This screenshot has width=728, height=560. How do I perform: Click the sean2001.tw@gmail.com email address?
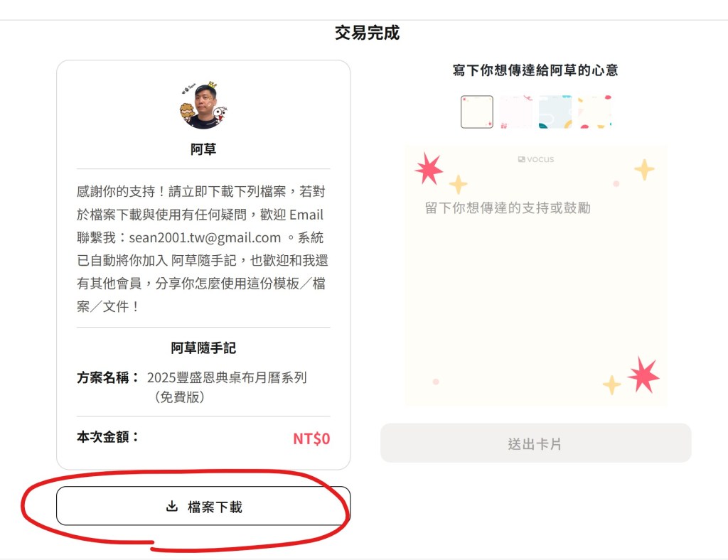pos(205,237)
